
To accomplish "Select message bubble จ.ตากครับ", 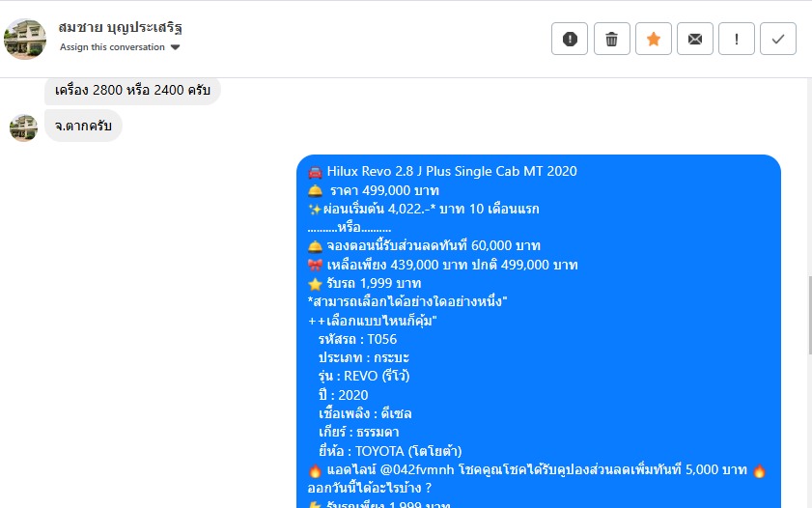I will click(83, 126).
